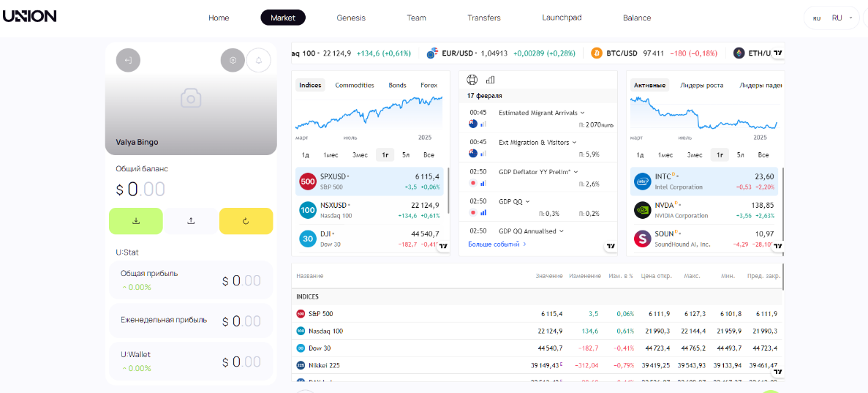Click TradingView logo in ticker tape
Image resolution: width=868 pixels, height=393 pixels.
pos(778,53)
